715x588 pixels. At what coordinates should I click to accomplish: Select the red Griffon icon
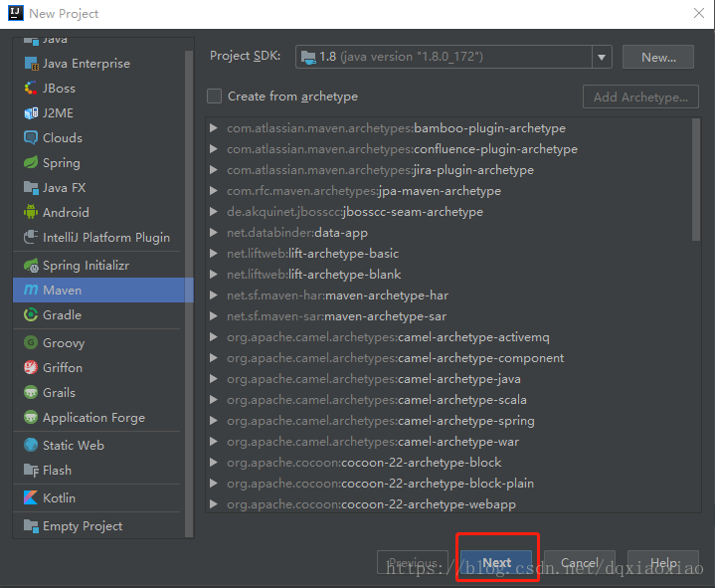pyautogui.click(x=31, y=367)
